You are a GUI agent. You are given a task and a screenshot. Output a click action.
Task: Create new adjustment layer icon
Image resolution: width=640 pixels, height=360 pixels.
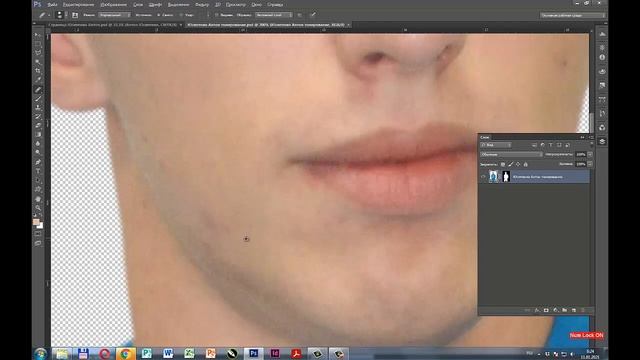coord(555,310)
